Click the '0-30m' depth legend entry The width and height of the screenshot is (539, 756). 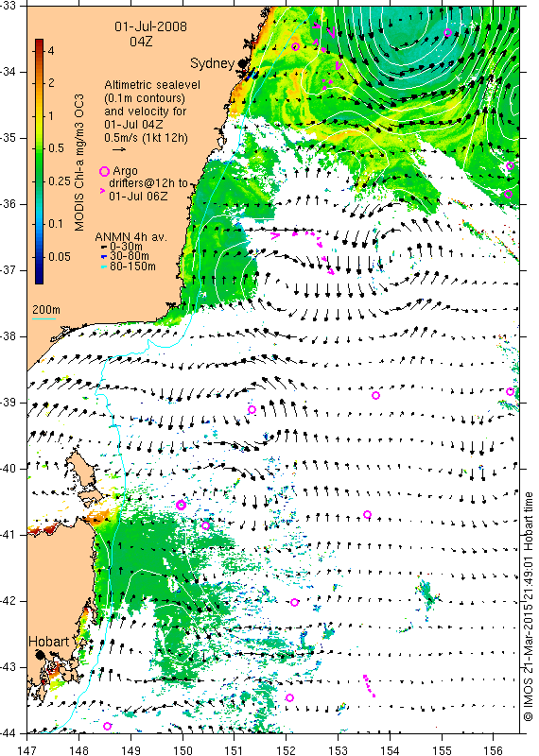[126, 247]
